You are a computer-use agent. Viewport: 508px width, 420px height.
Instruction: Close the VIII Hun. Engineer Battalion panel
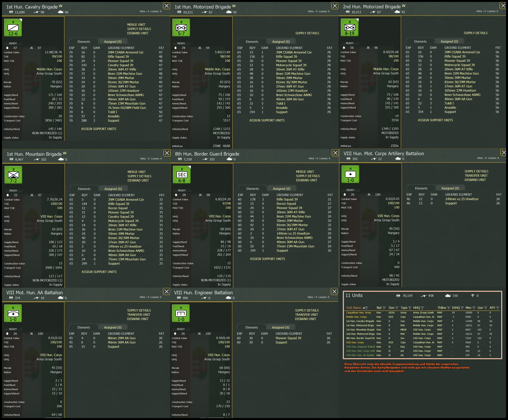[334, 292]
